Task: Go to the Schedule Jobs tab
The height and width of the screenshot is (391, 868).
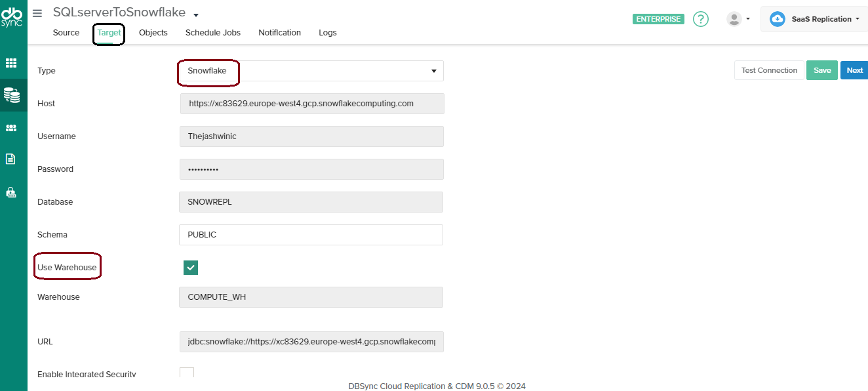Action: click(212, 33)
